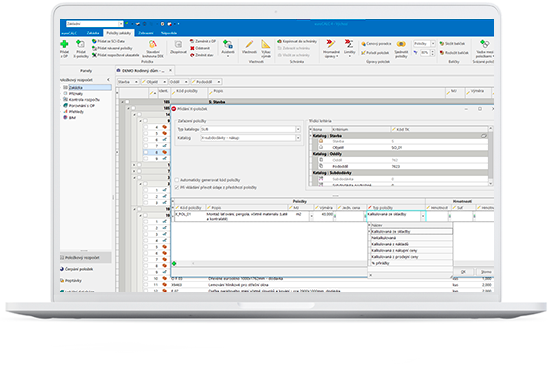Image resolution: width=550 pixels, height=382 pixels.
Task: Open the 'Stavba' filter dropdown
Action: [x=136, y=82]
